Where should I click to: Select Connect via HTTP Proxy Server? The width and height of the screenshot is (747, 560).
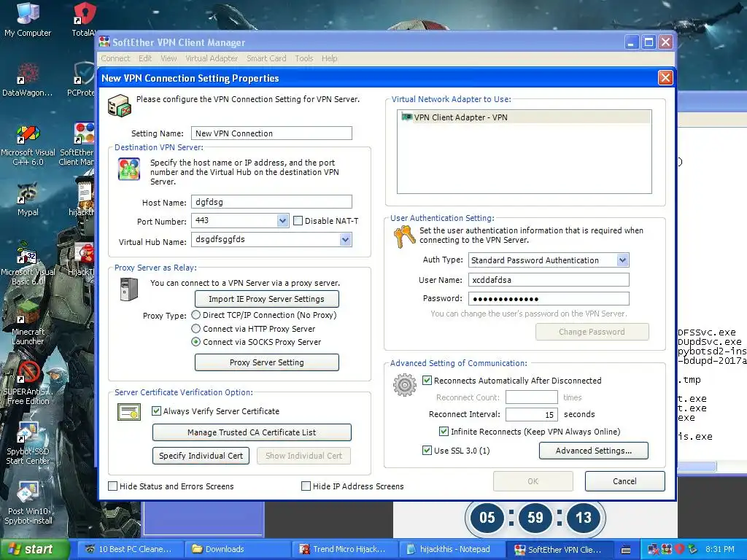coord(196,329)
